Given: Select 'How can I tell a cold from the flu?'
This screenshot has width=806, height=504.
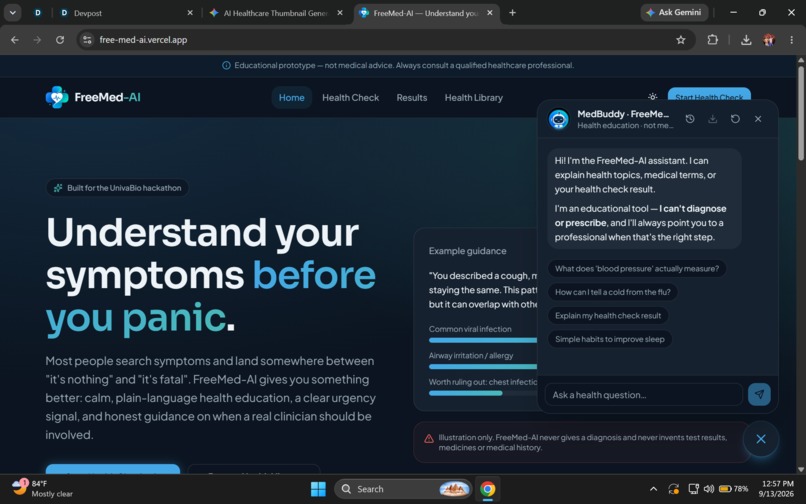Looking at the screenshot, I should [x=612, y=292].
